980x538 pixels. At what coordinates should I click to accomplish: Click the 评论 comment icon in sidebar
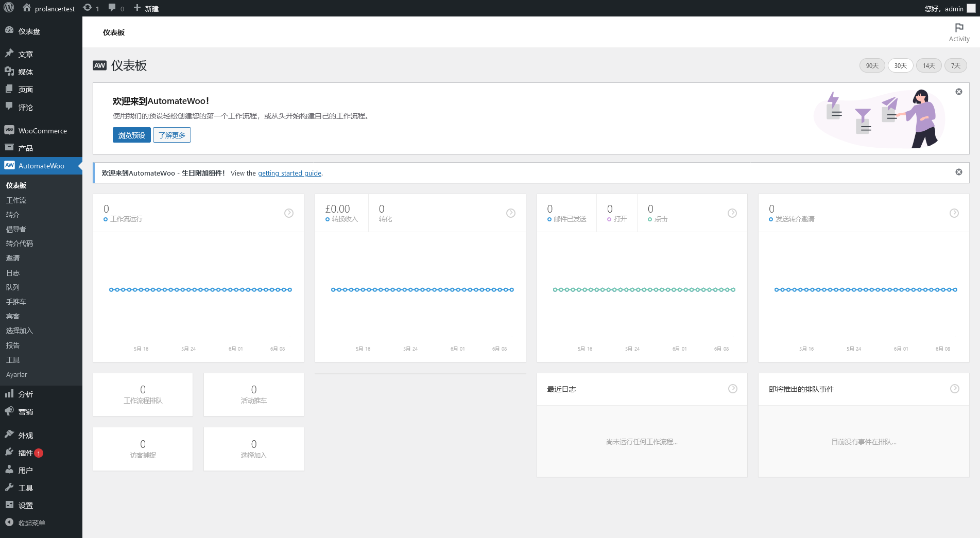[x=9, y=107]
